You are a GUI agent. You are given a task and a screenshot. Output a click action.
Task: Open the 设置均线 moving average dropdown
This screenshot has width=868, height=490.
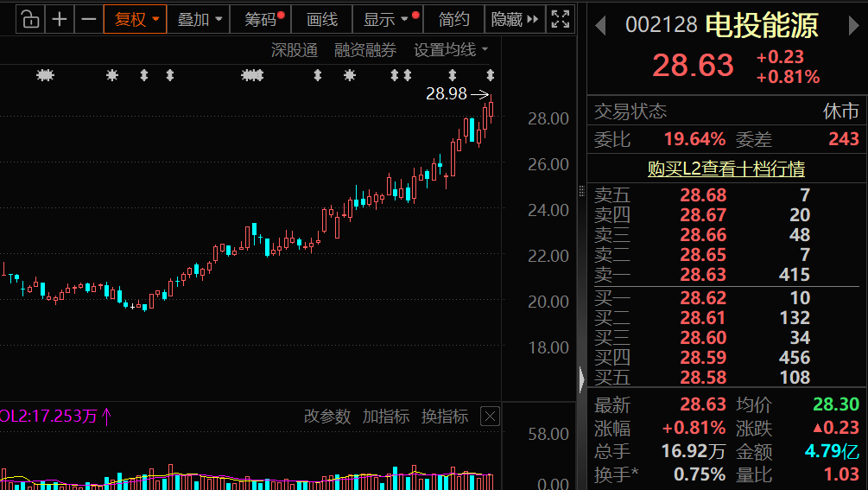pos(451,50)
